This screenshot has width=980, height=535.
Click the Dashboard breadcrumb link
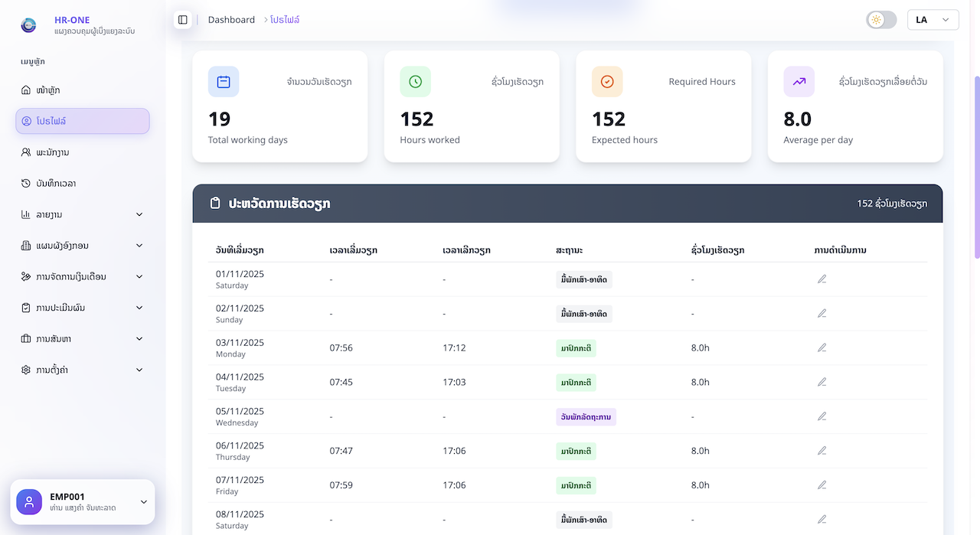click(231, 20)
